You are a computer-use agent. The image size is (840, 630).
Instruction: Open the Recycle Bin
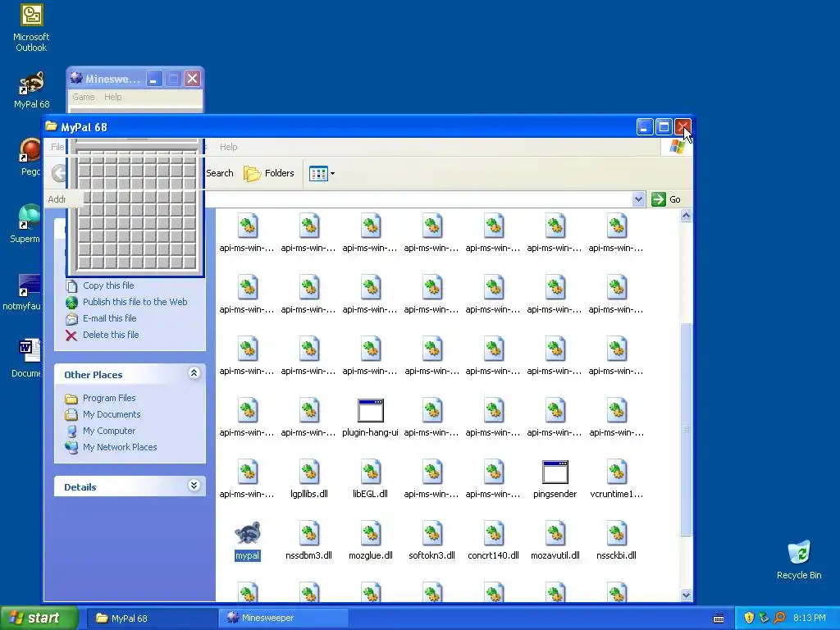799,559
